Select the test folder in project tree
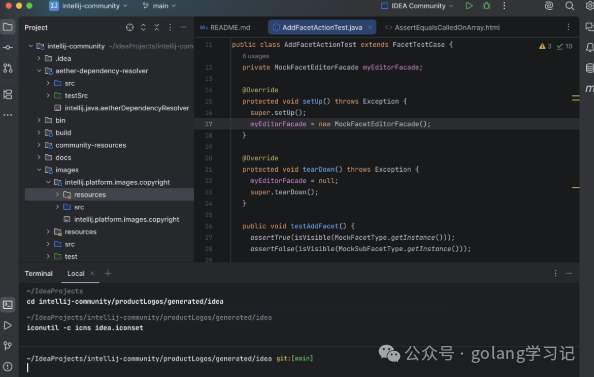Image resolution: width=594 pixels, height=377 pixels. click(66, 257)
